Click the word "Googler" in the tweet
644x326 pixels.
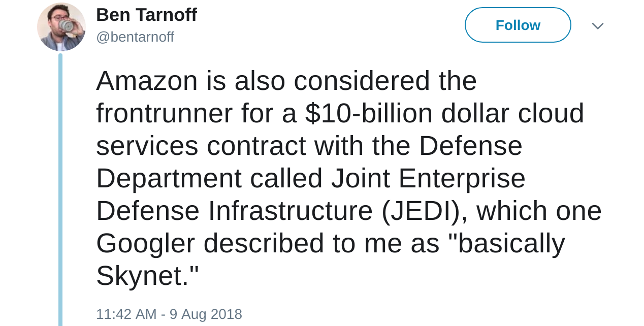145,243
